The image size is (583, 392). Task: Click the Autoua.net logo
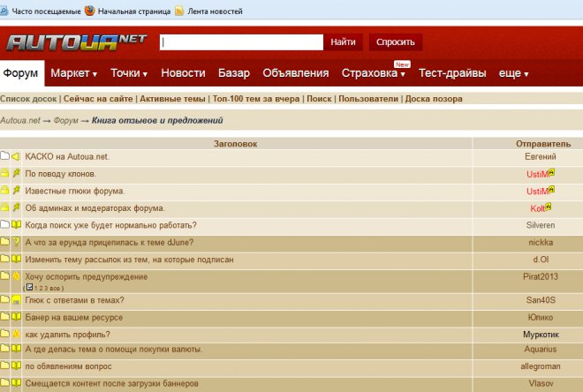pos(74,41)
